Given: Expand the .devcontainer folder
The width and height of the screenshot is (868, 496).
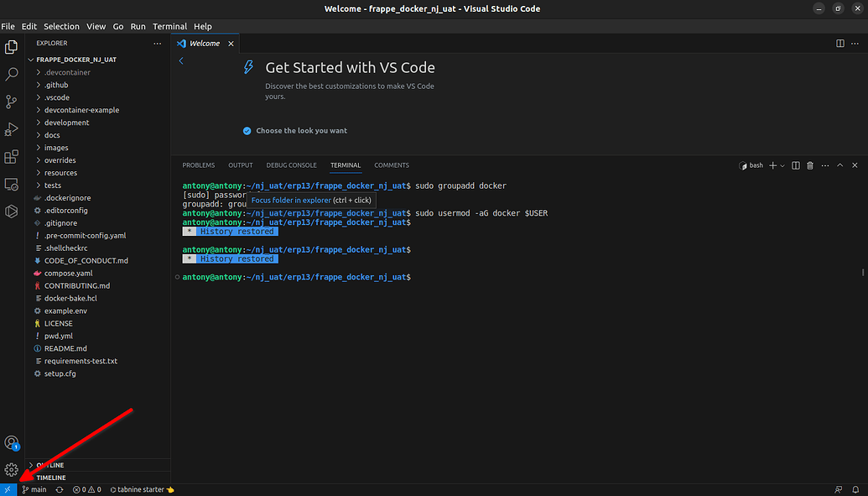Looking at the screenshot, I should (x=67, y=72).
